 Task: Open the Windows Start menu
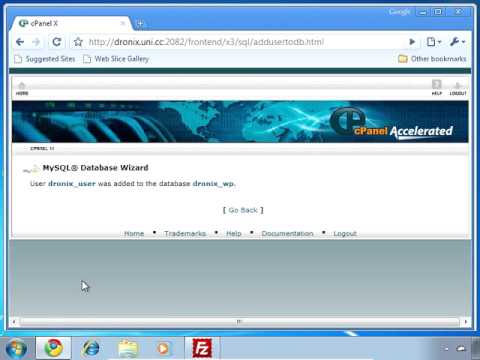15,349
